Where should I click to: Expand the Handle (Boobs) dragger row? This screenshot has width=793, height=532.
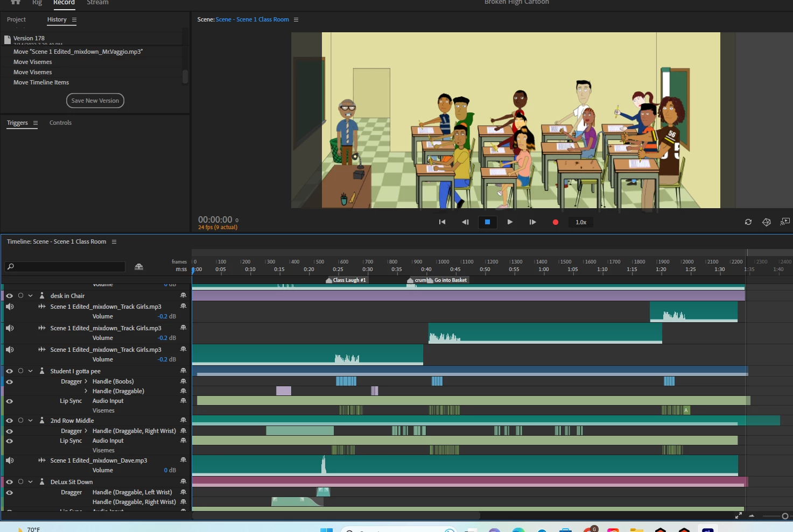86,381
